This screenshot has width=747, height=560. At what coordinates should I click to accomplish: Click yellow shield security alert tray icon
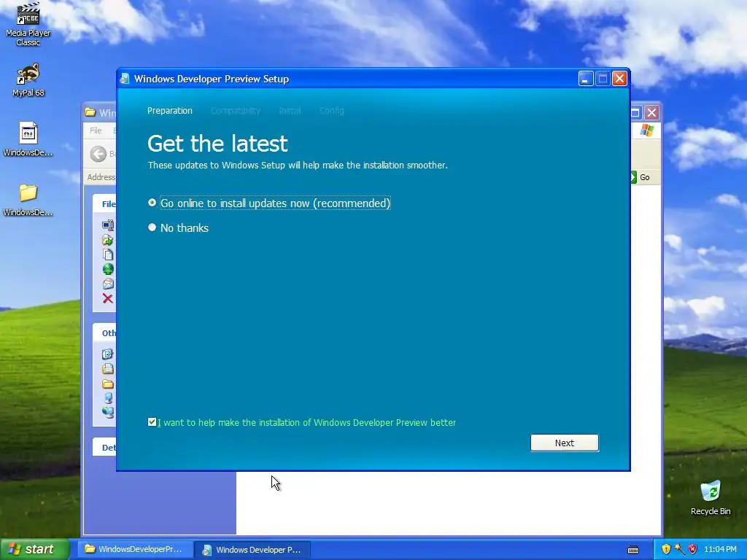665,549
